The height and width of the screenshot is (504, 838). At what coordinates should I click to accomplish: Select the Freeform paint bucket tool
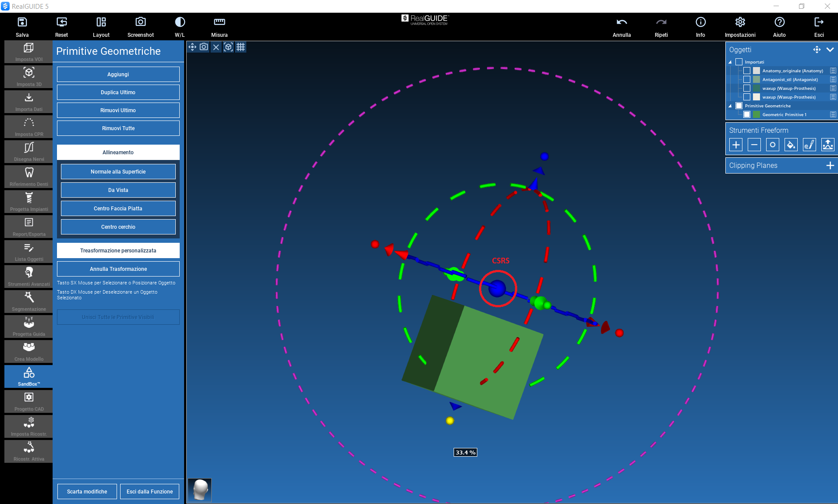tap(791, 145)
